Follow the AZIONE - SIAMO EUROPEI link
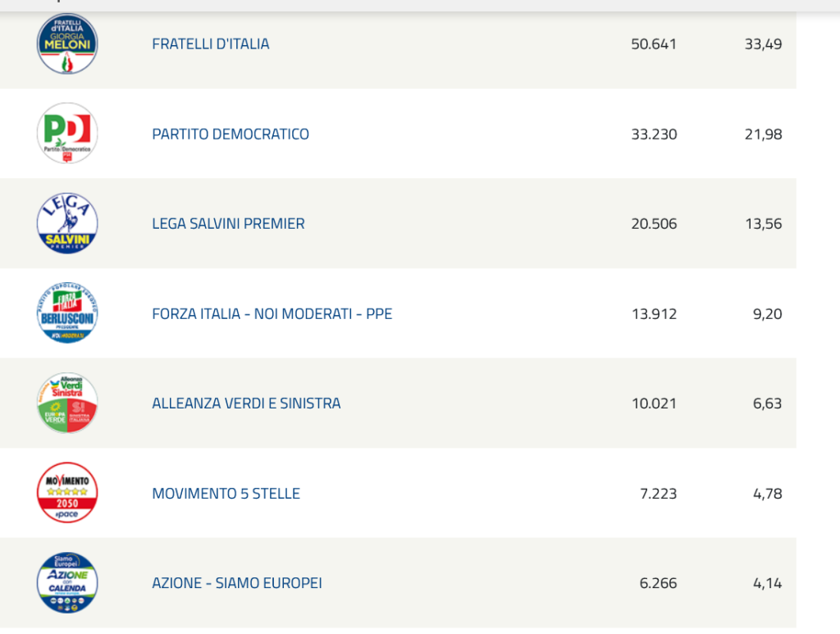 [237, 583]
